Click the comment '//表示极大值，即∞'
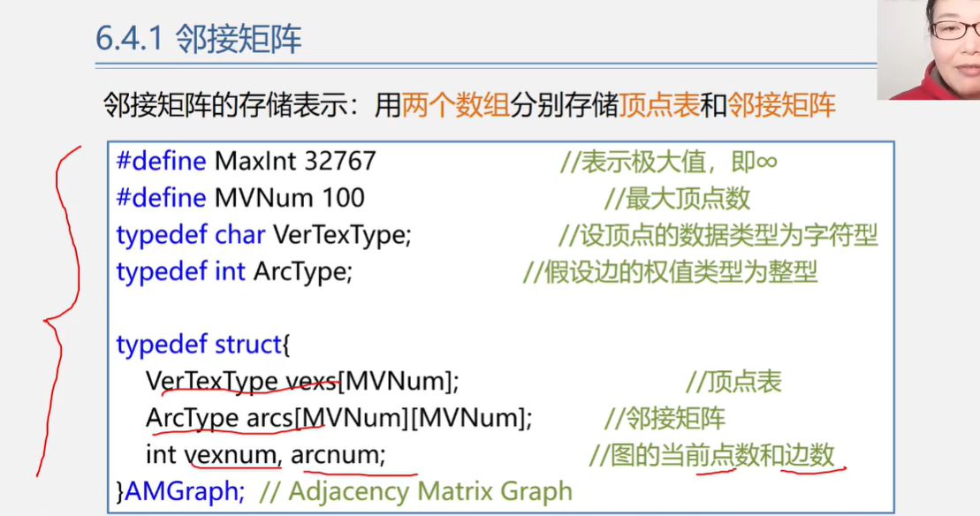This screenshot has height=516, width=980. pos(669,162)
